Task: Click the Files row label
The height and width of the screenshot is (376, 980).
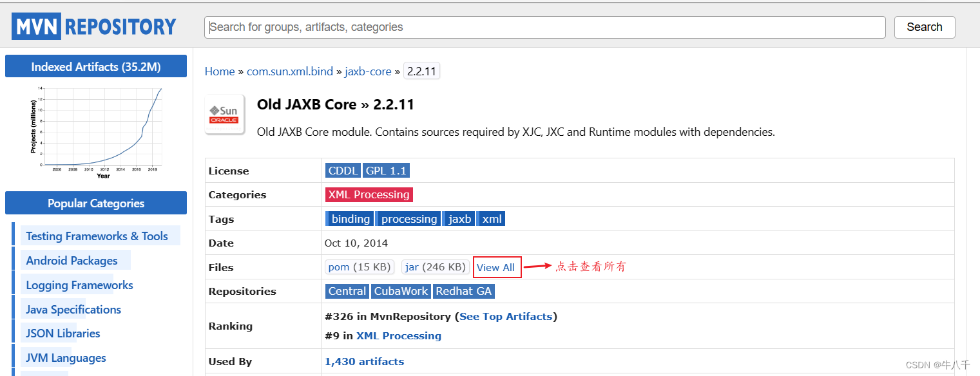Action: pos(221,268)
